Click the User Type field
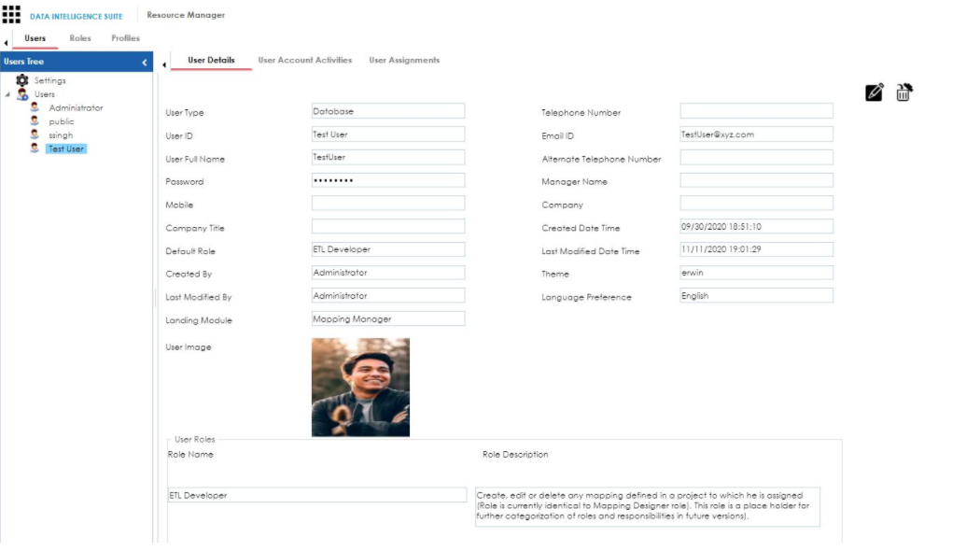Screen dimensions: 980x551 tap(388, 111)
